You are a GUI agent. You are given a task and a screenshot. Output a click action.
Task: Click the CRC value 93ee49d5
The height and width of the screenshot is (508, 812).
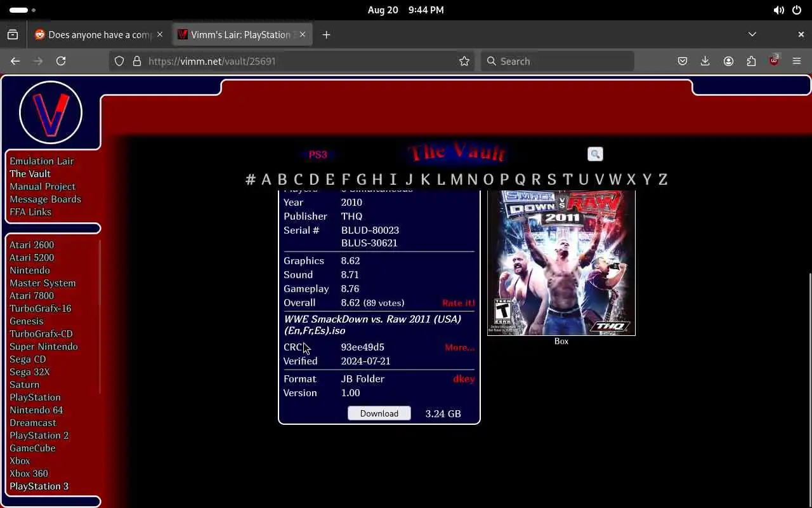(x=363, y=347)
